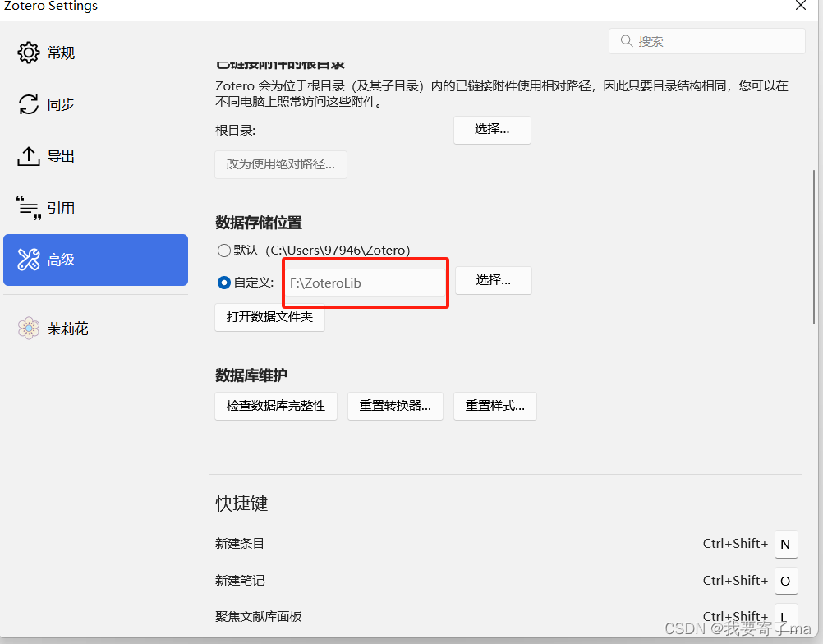Click the 高级 advanced tools icon

tap(29, 260)
